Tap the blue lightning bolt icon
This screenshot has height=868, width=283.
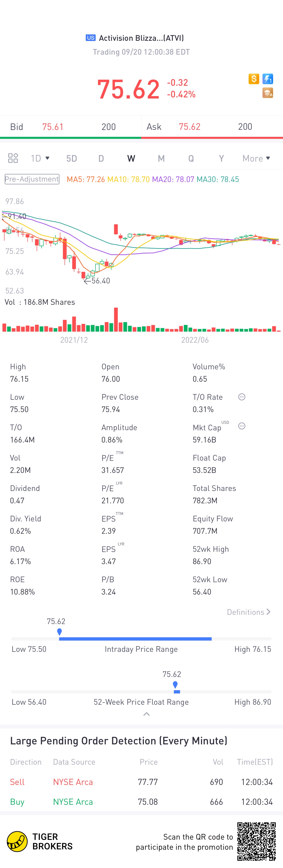tap(268, 79)
